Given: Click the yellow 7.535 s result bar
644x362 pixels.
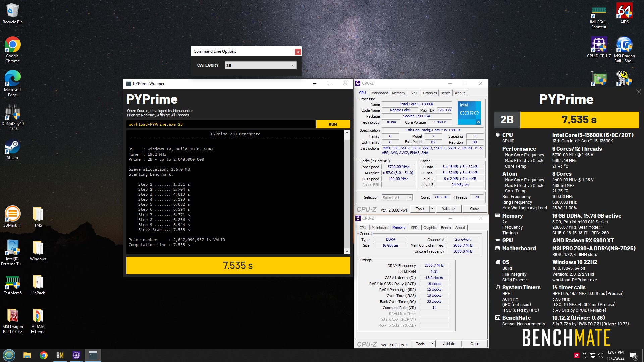Looking at the screenshot, I should (x=238, y=265).
